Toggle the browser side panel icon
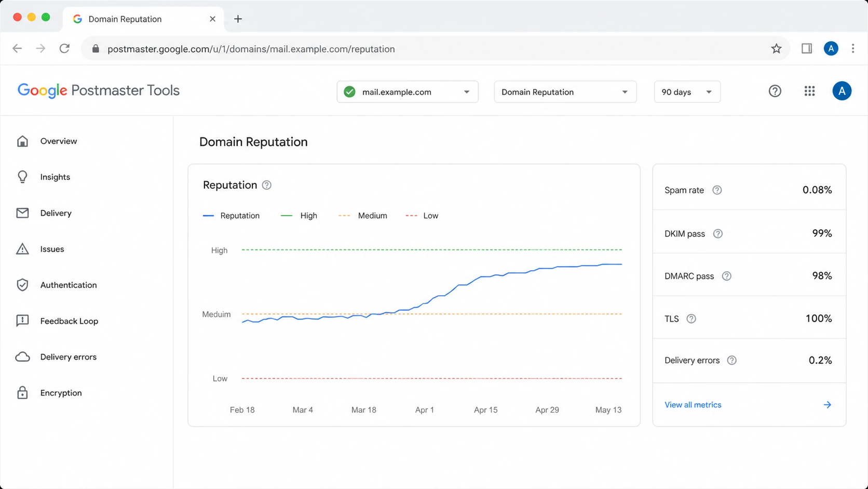This screenshot has height=489, width=868. (807, 48)
